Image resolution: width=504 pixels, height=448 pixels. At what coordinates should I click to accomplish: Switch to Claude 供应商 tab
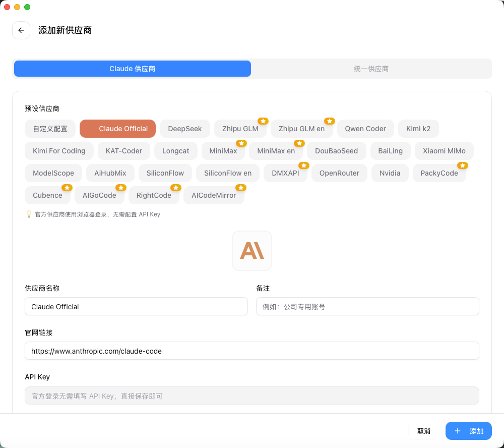[133, 69]
